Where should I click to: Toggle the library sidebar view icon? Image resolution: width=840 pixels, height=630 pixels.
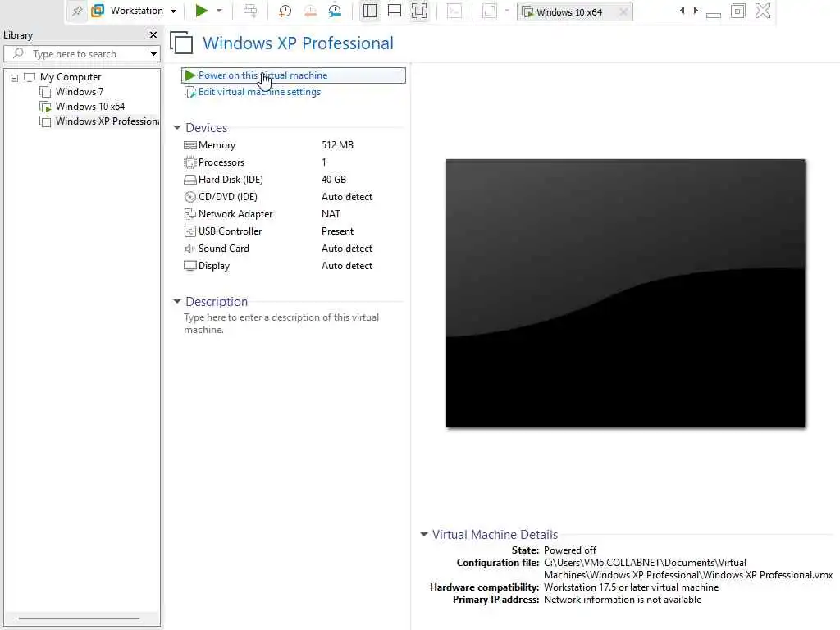tap(370, 11)
